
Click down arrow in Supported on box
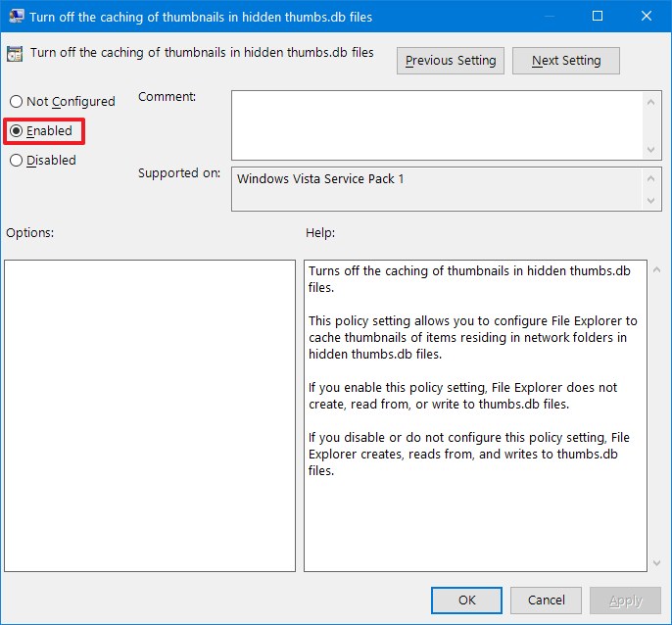(x=652, y=200)
